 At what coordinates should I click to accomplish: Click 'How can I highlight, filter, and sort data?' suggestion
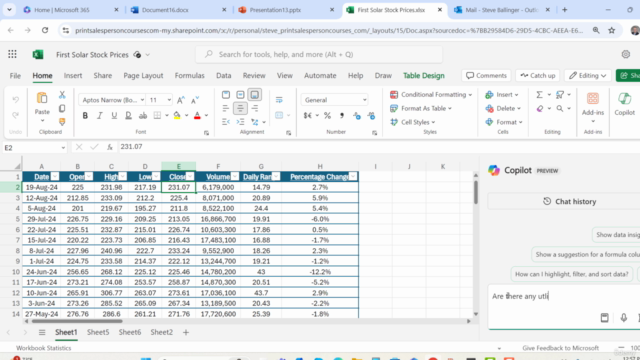pyautogui.click(x=571, y=274)
